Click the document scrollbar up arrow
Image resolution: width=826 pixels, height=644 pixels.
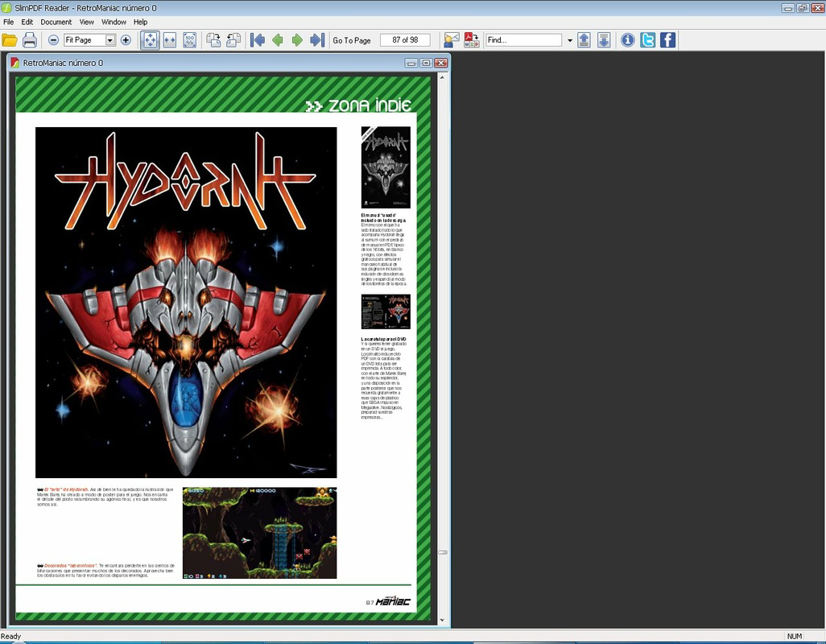(x=442, y=77)
